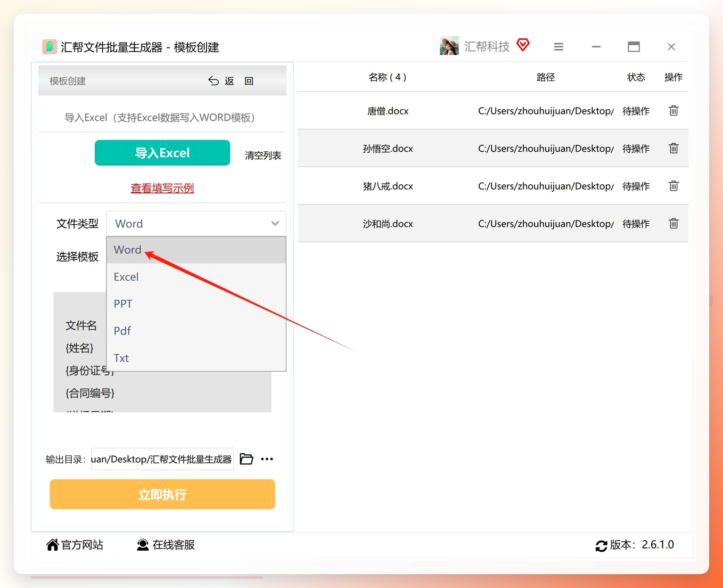The image size is (723, 588).
Task: Contact 在线客服 support
Action: tap(166, 545)
